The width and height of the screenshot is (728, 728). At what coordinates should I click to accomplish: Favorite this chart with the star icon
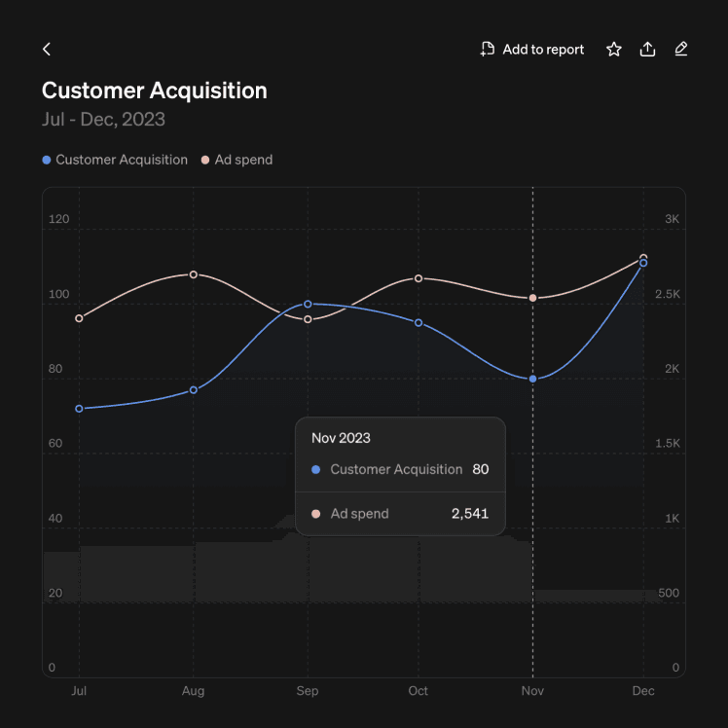tap(614, 49)
